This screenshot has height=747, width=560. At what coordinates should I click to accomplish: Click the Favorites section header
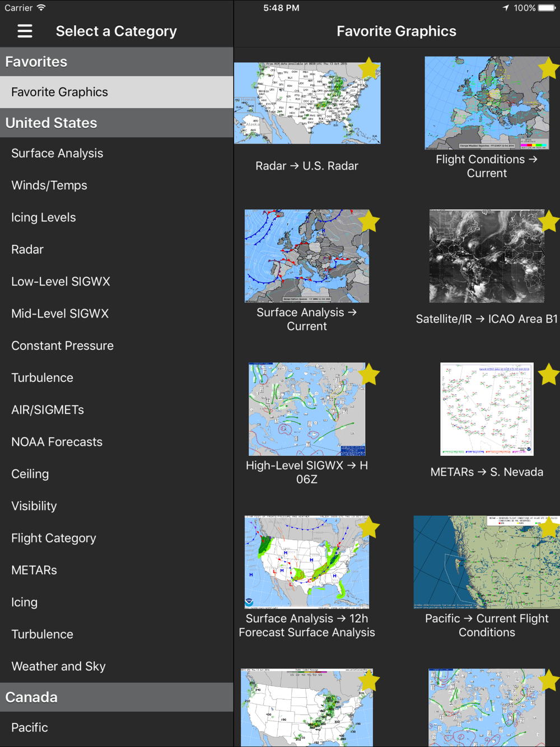pos(116,62)
